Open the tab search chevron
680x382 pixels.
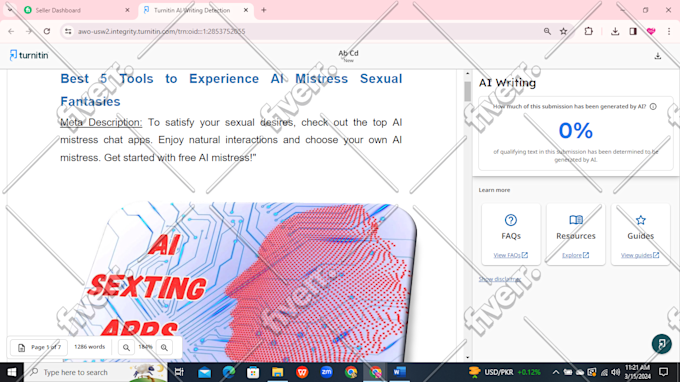tap(10, 10)
